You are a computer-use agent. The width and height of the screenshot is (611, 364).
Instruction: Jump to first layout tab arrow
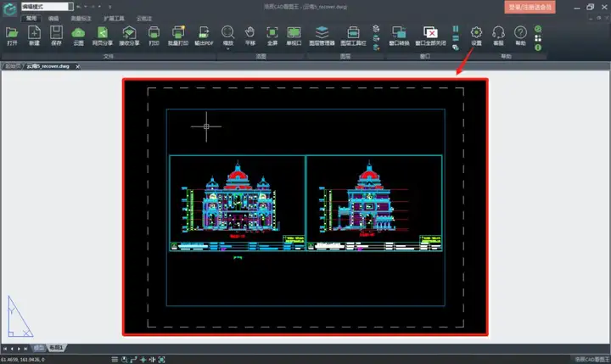[x=5, y=349]
